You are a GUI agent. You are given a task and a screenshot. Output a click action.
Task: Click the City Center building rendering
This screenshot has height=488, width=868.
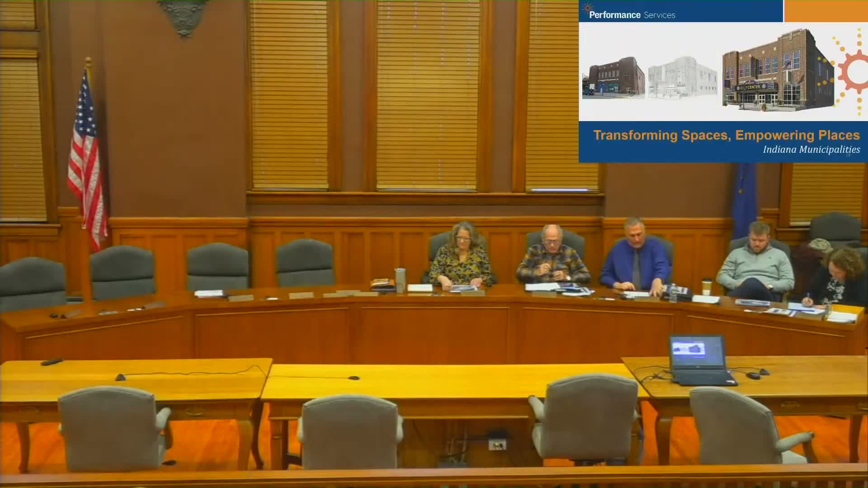coord(778,72)
